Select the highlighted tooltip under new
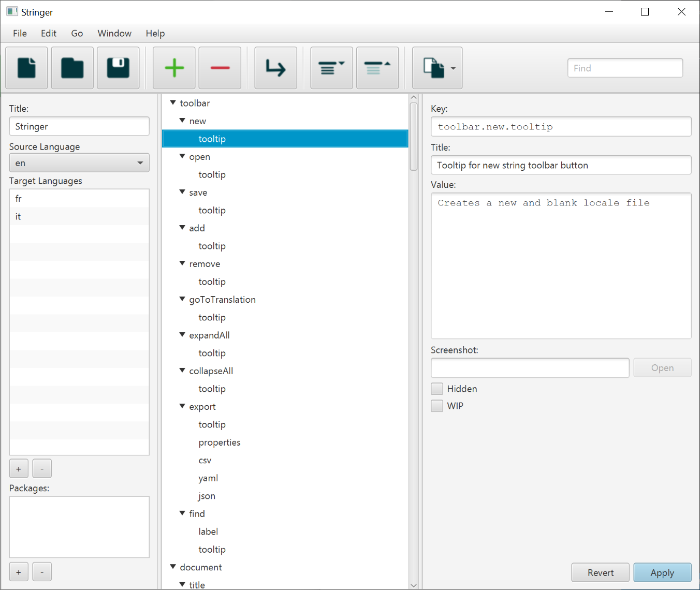This screenshot has height=590, width=700. tap(285, 139)
